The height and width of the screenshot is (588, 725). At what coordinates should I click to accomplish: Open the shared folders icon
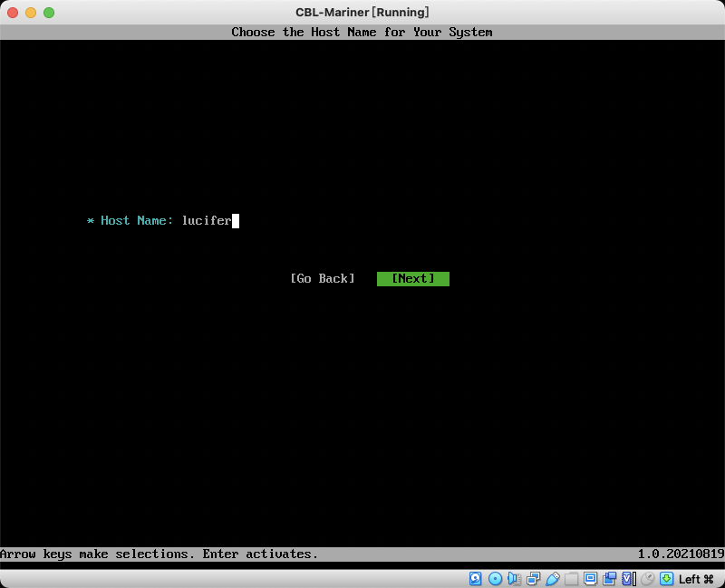(572, 578)
